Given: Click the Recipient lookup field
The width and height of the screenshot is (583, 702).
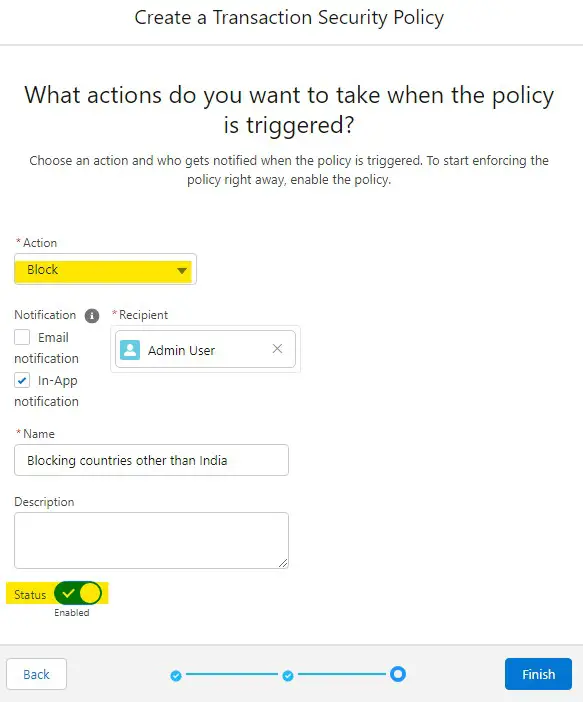Looking at the screenshot, I should [x=205, y=349].
